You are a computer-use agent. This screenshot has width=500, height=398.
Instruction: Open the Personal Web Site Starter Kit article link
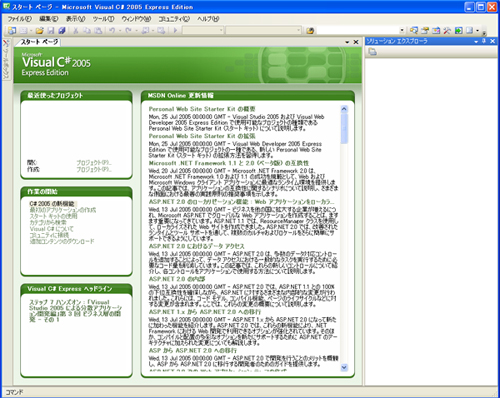coord(202,109)
